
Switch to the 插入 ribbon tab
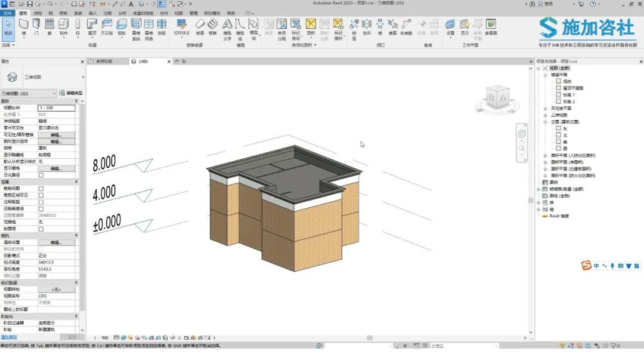click(93, 13)
